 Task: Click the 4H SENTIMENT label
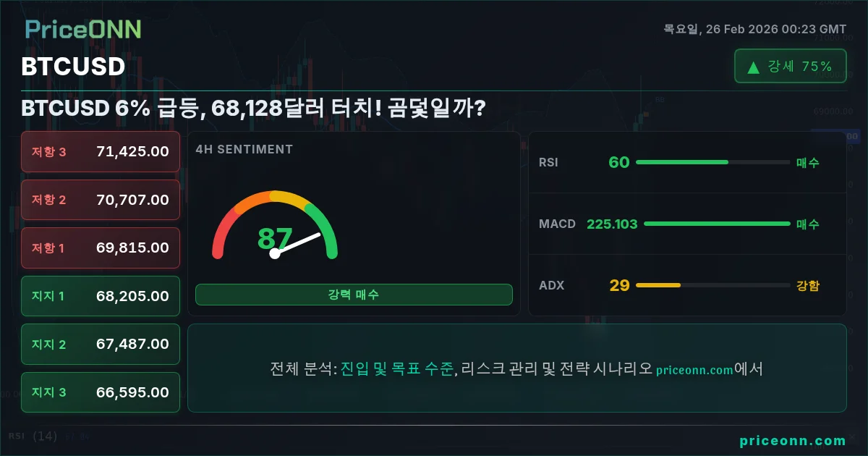point(244,149)
